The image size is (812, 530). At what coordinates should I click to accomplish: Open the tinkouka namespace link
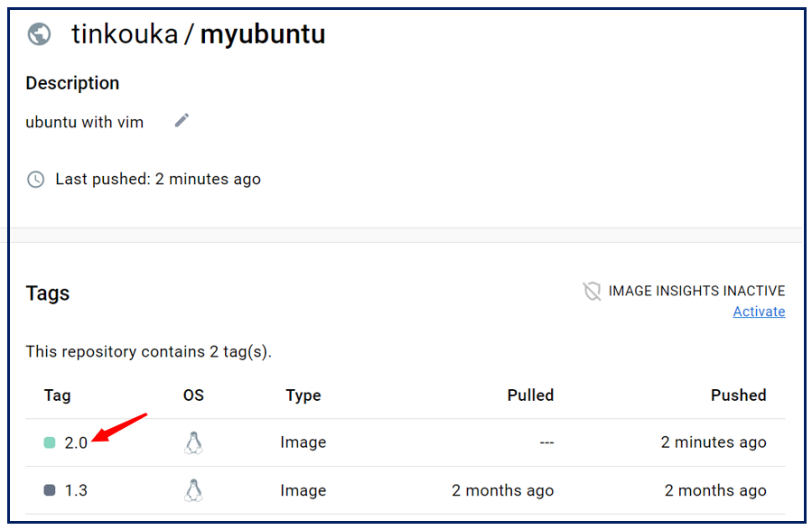(125, 34)
